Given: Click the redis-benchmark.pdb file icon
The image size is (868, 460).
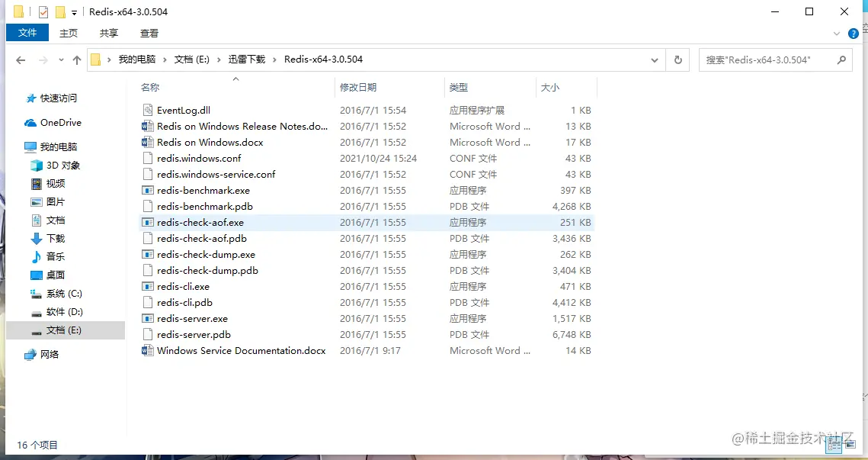Looking at the screenshot, I should pyautogui.click(x=147, y=207).
